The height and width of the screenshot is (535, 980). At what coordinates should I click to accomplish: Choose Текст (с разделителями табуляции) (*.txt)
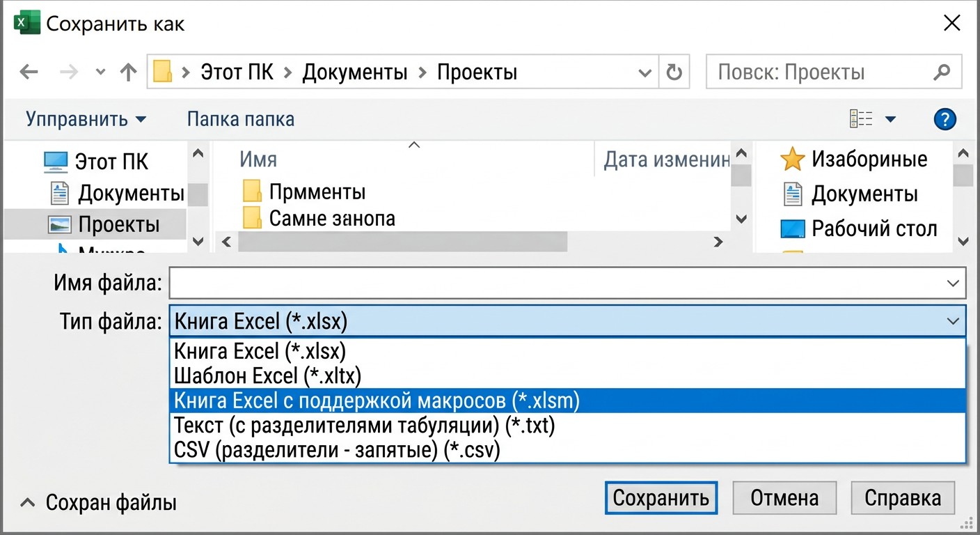click(567, 425)
